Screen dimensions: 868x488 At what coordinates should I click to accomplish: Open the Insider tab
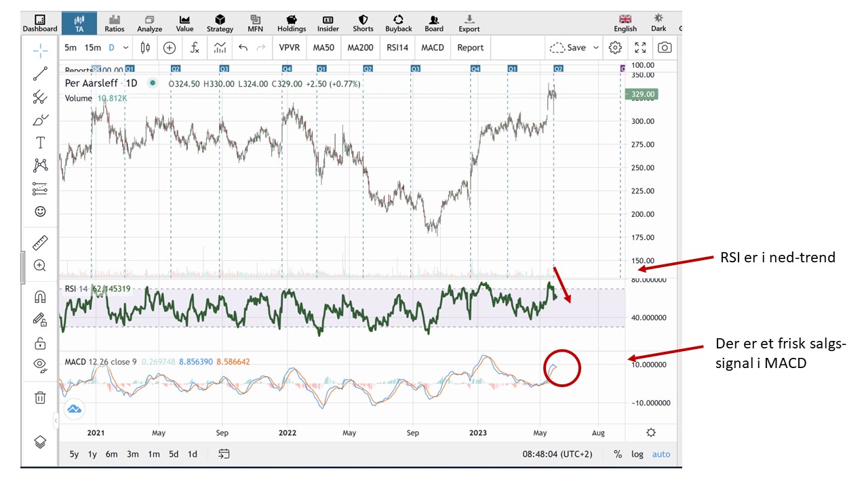pyautogui.click(x=328, y=24)
